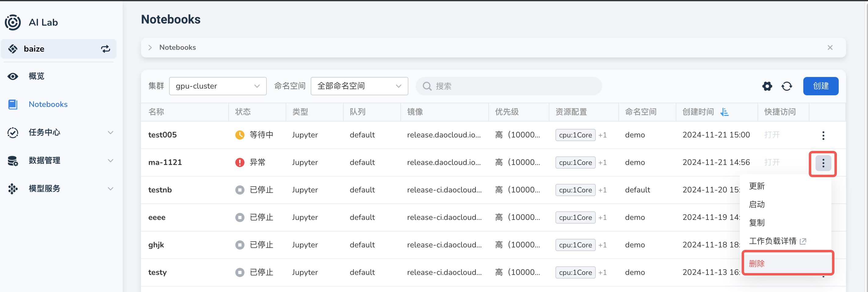This screenshot has height=292, width=868.
Task: Click the +1 resource badge for testy
Action: [x=602, y=272]
